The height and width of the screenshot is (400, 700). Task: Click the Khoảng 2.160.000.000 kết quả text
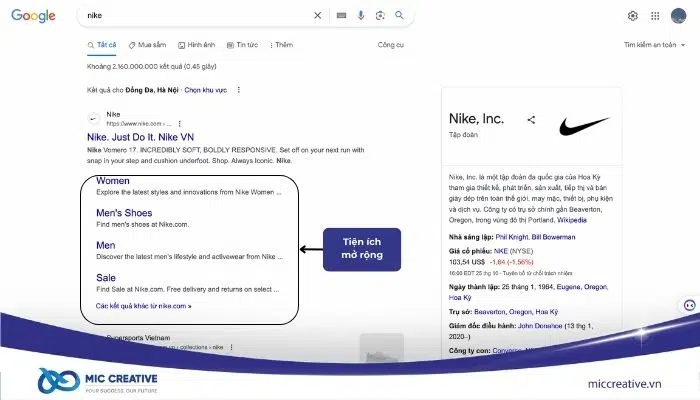(151, 67)
